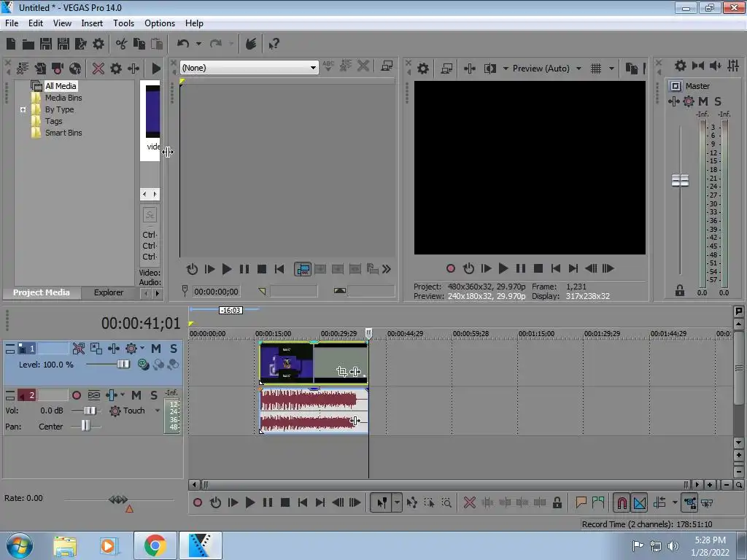The height and width of the screenshot is (560, 747).
Task: Toggle split screen view in preview
Action: click(490, 69)
